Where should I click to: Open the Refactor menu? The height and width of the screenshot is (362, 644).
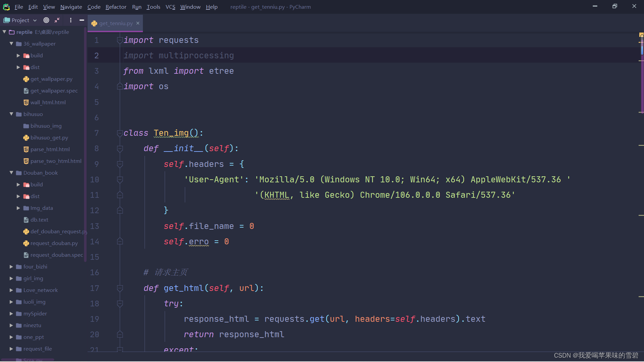[x=116, y=7]
